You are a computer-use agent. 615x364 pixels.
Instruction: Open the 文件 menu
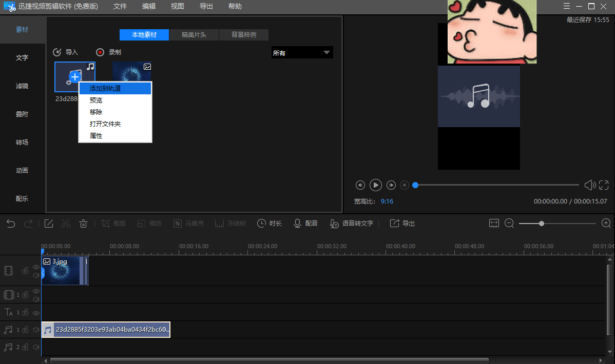pyautogui.click(x=120, y=7)
